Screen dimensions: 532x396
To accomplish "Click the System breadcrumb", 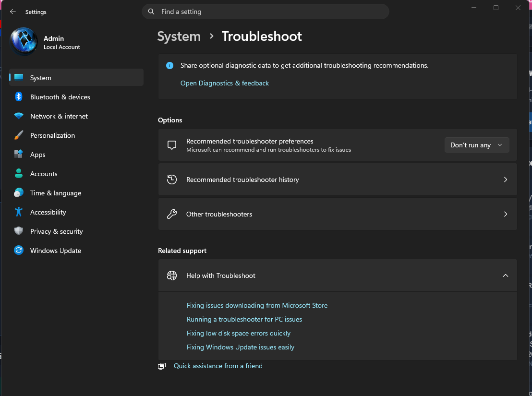I will 179,36.
